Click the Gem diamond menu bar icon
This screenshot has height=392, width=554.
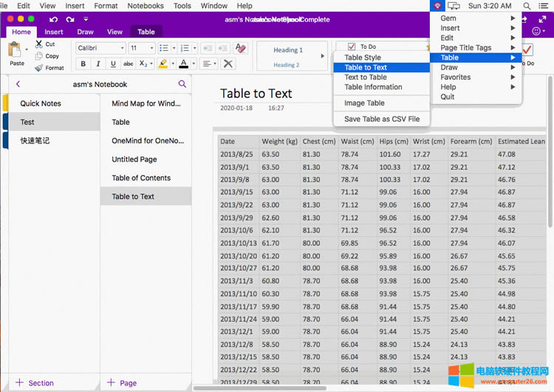[x=438, y=6]
